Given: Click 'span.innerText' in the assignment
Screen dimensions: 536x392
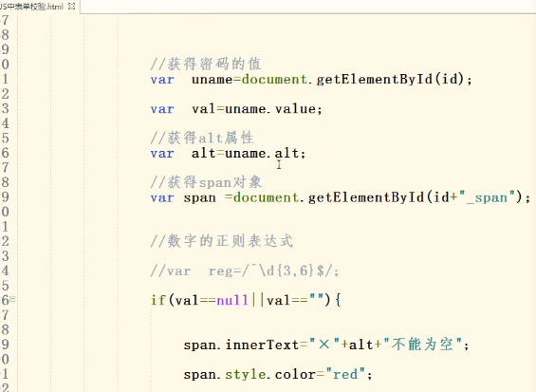Looking at the screenshot, I should (241, 345).
